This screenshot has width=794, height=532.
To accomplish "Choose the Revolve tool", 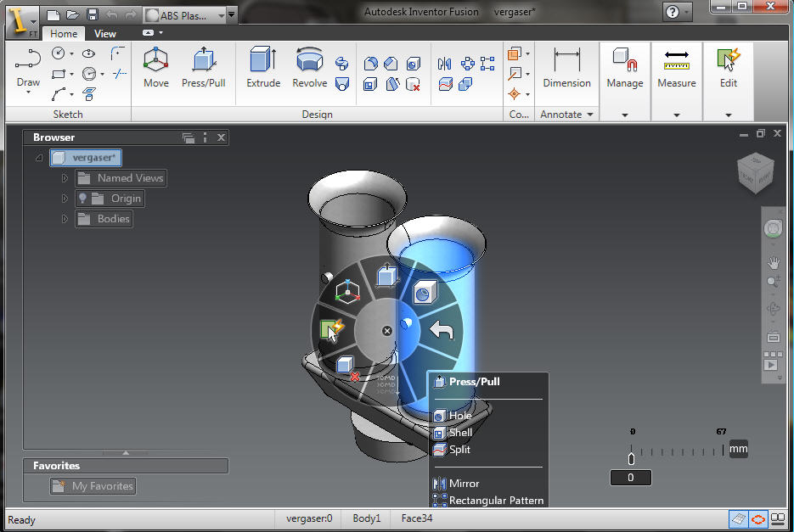I will [x=309, y=67].
